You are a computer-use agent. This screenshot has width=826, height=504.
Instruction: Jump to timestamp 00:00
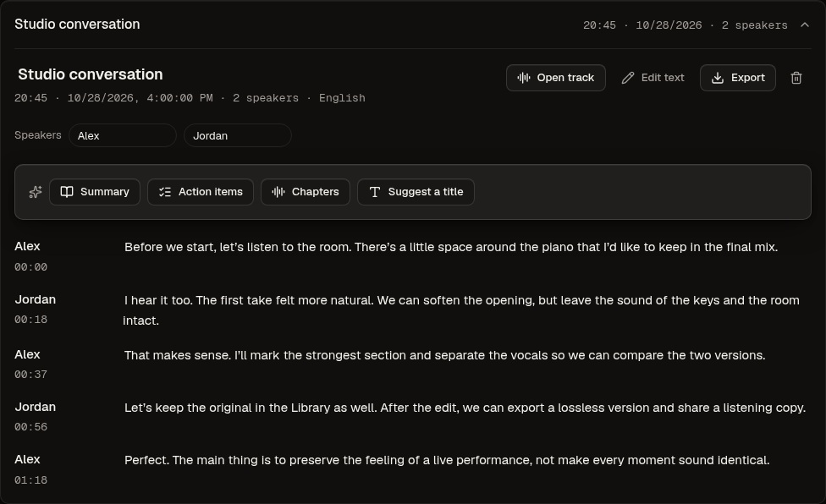[31, 267]
